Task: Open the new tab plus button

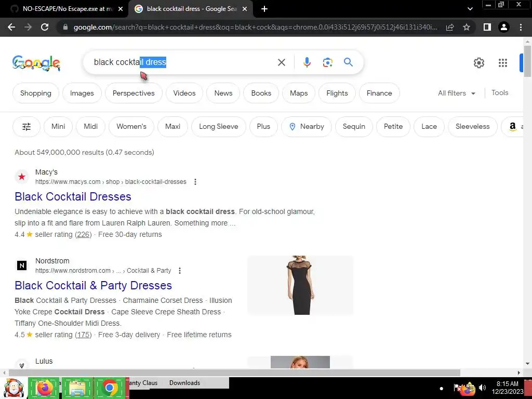Action: 264,9
